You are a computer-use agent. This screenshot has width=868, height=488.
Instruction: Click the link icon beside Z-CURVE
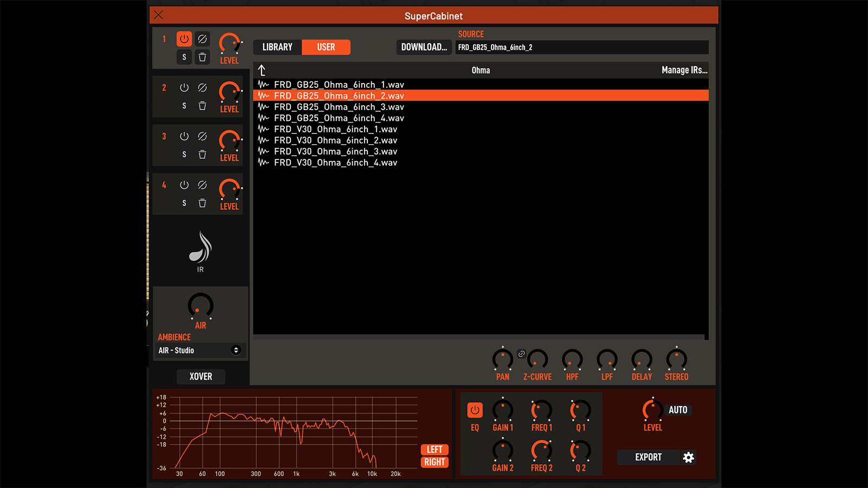[x=521, y=354]
